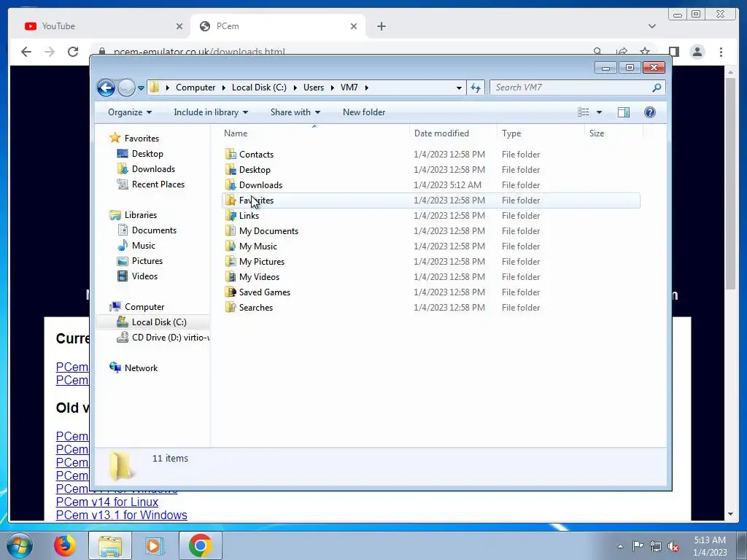Go back with Explorer's blue back arrow
This screenshot has height=560, width=747.
[x=106, y=87]
